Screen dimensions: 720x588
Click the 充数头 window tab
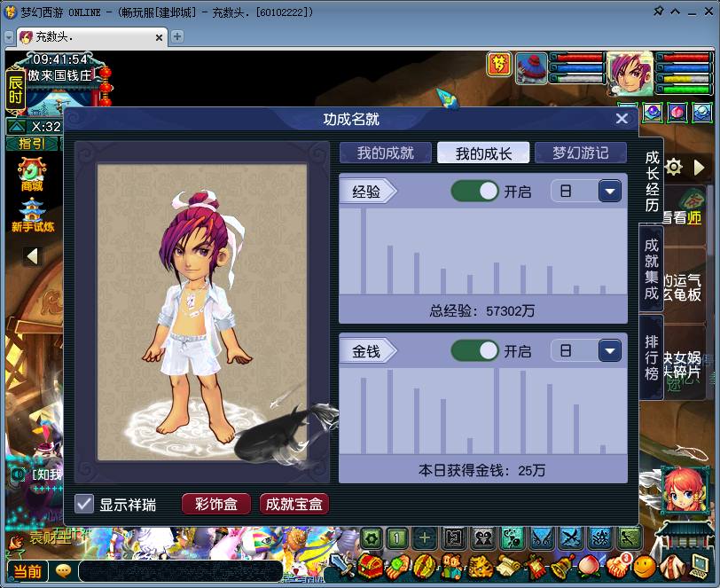pyautogui.click(x=91, y=37)
